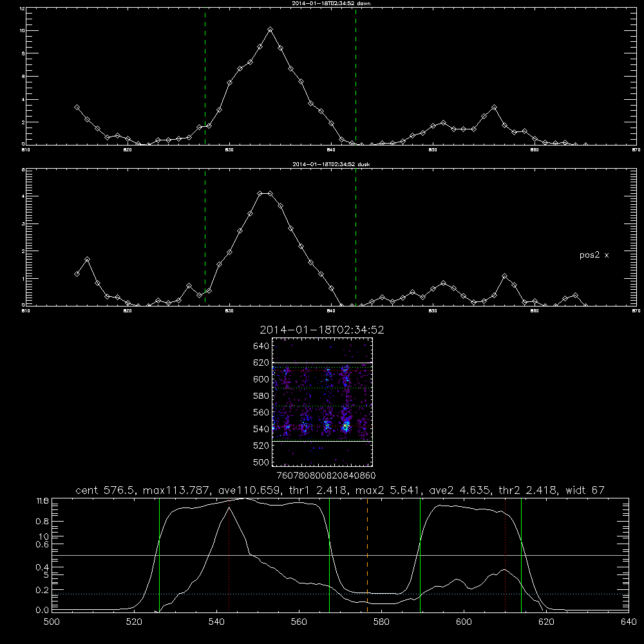Image resolution: width=644 pixels, height=644 pixels.
Task: Select the green vertical line near 567
Action: 329,554
